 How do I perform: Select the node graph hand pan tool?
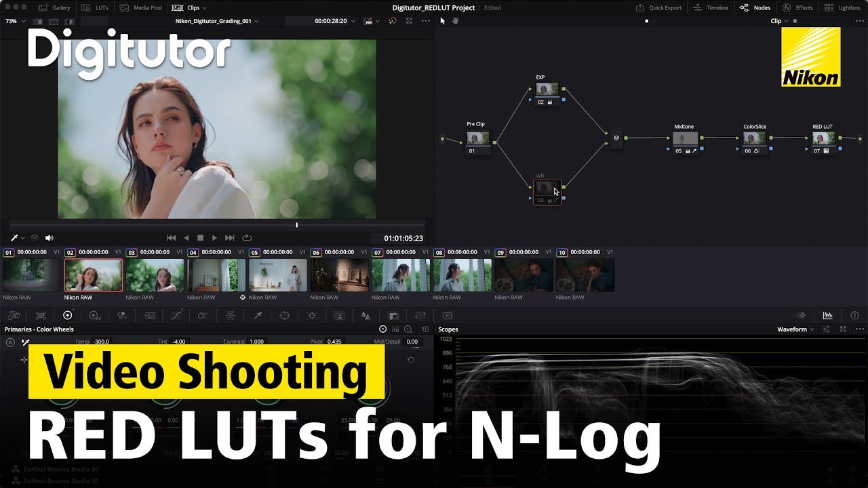point(455,21)
